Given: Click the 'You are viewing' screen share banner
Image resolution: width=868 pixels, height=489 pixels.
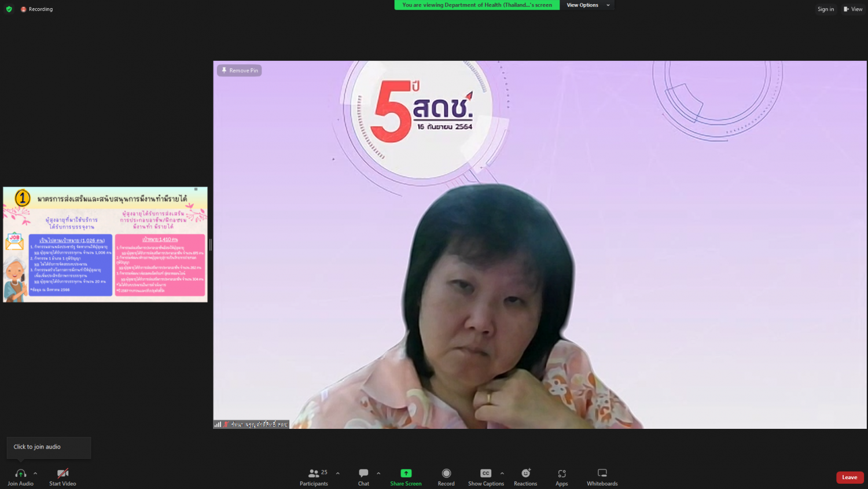Looking at the screenshot, I should [477, 5].
